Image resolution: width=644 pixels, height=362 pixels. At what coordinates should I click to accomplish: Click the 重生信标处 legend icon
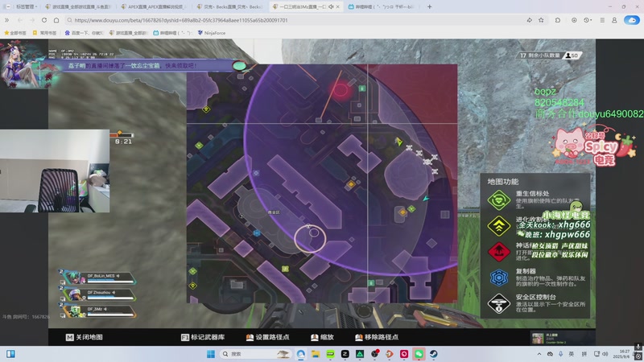coord(499,200)
